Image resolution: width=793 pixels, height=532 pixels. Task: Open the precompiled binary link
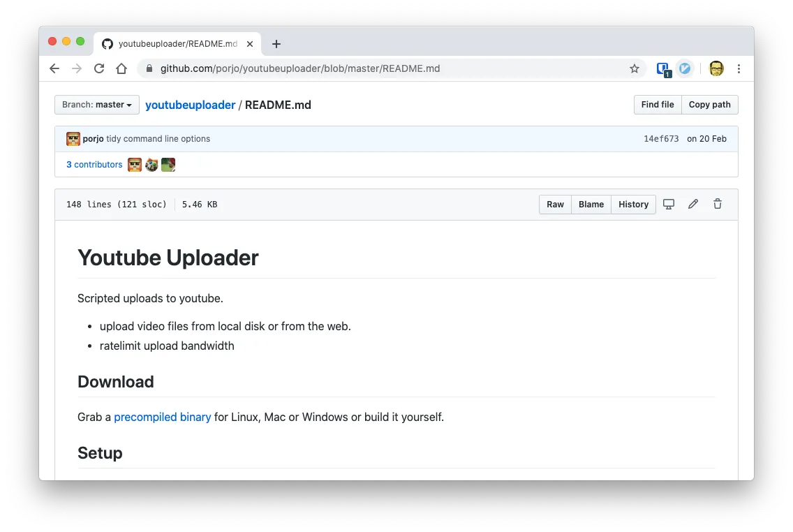pyautogui.click(x=163, y=418)
